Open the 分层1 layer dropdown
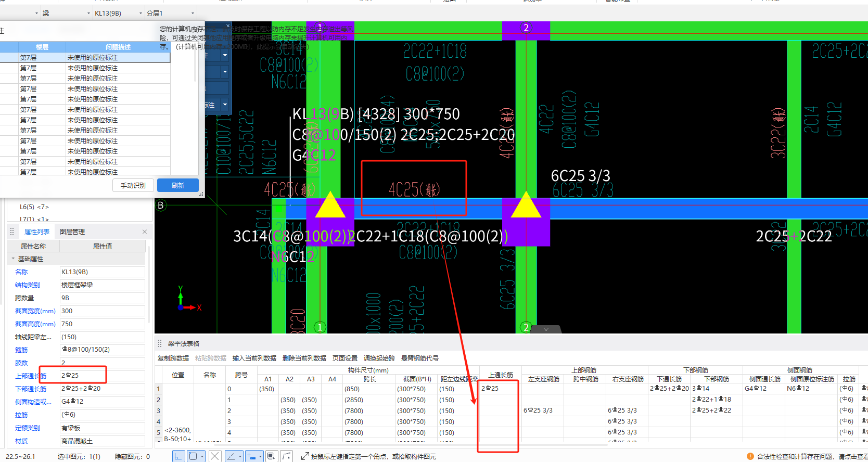Screen dimensions: 868x462 [193, 13]
